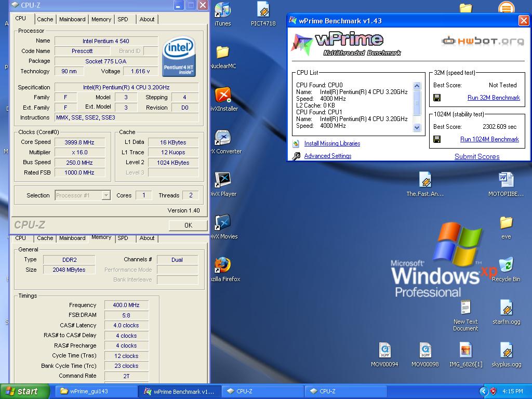
Task: Click the magnifier icon beside Advanced Settings
Action: [296, 156]
